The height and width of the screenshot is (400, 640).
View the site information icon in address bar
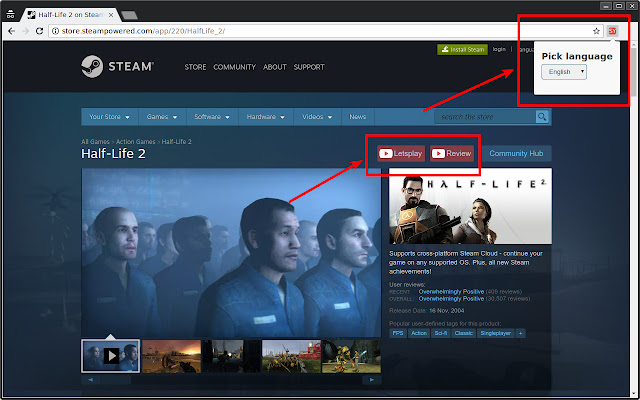pyautogui.click(x=56, y=31)
